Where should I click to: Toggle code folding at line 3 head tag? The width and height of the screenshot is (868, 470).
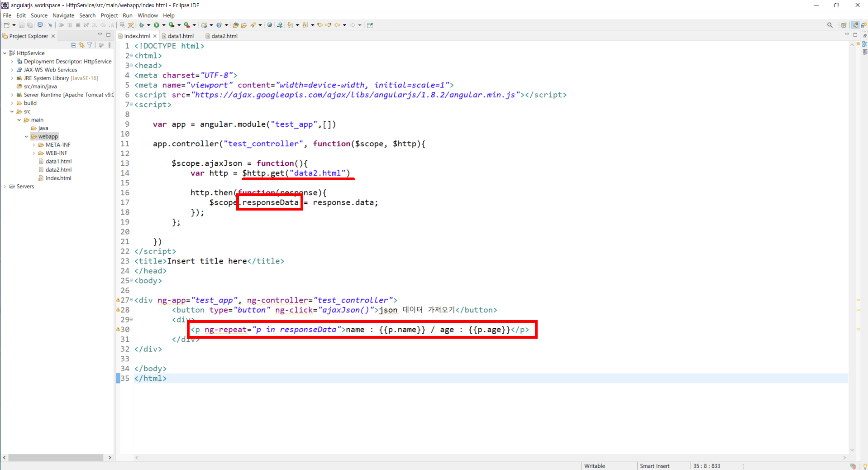tap(131, 66)
